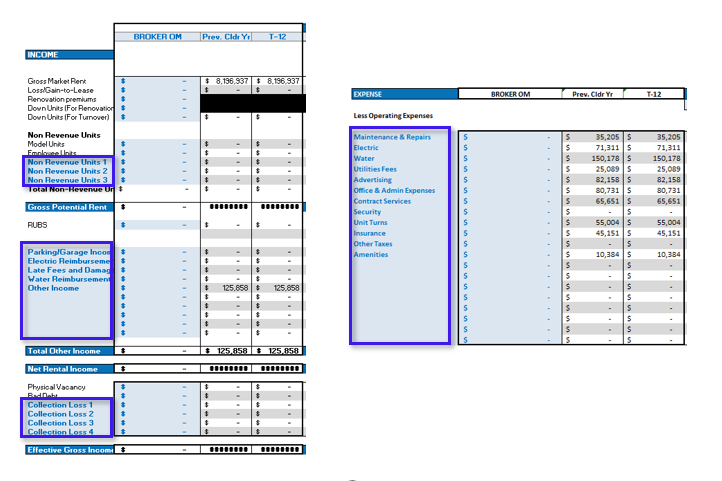Select the Collection Loss 2 label

tap(60, 414)
